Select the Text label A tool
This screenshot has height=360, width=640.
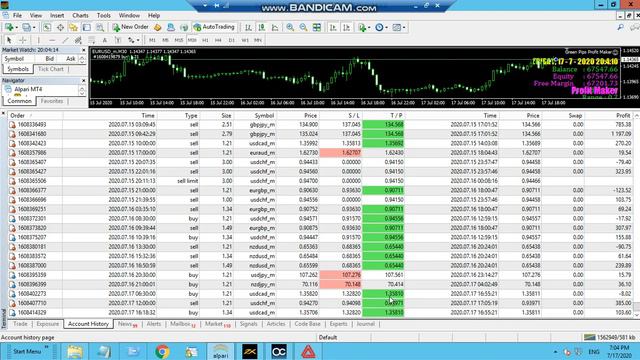pos(105,40)
